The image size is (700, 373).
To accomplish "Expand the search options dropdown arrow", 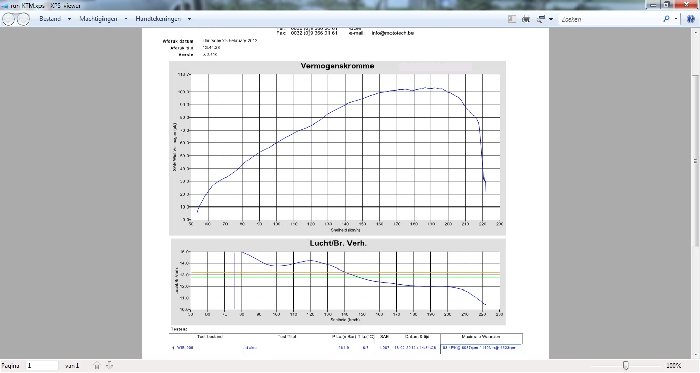I will [676, 19].
